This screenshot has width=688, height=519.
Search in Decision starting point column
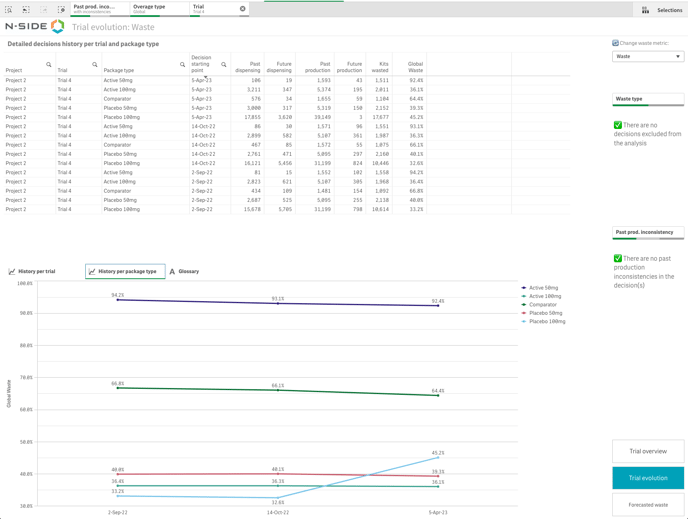224,65
